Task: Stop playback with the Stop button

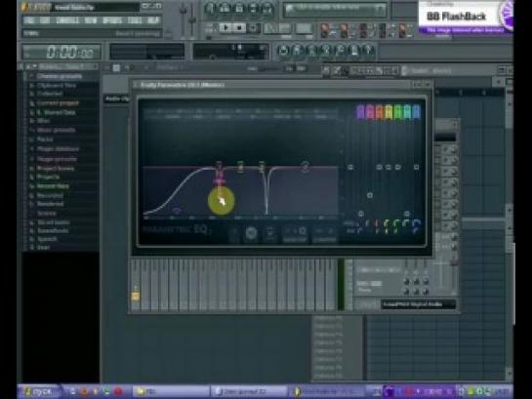Action: [239, 27]
